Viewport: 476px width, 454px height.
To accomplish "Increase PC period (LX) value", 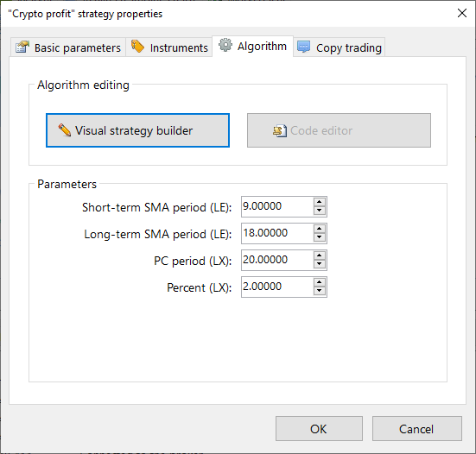I will 320,255.
